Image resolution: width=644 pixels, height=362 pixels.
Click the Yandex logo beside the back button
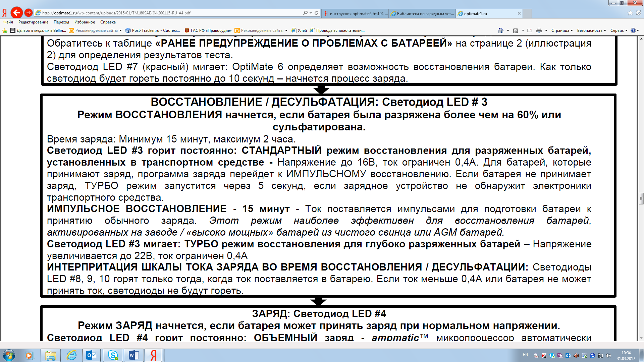[5, 13]
